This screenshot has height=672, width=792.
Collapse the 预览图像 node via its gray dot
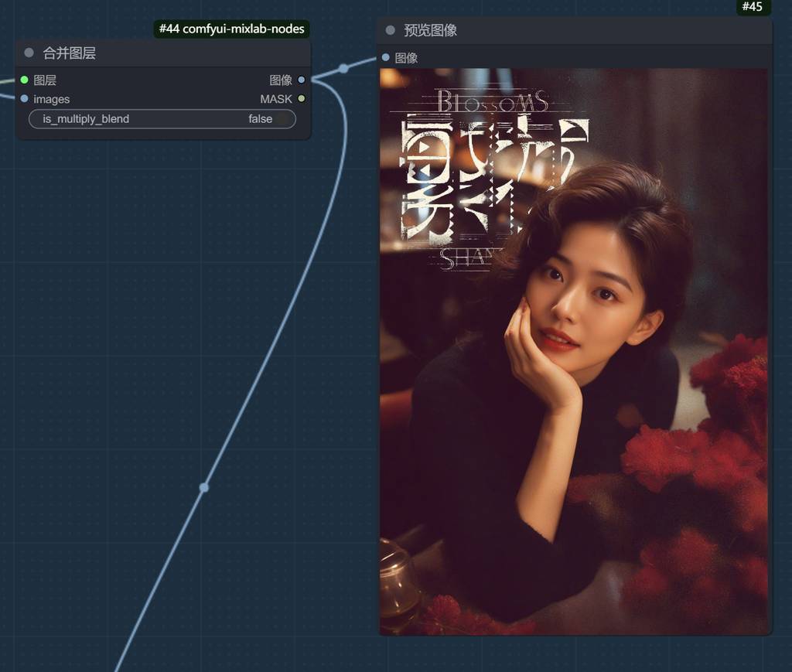click(391, 30)
